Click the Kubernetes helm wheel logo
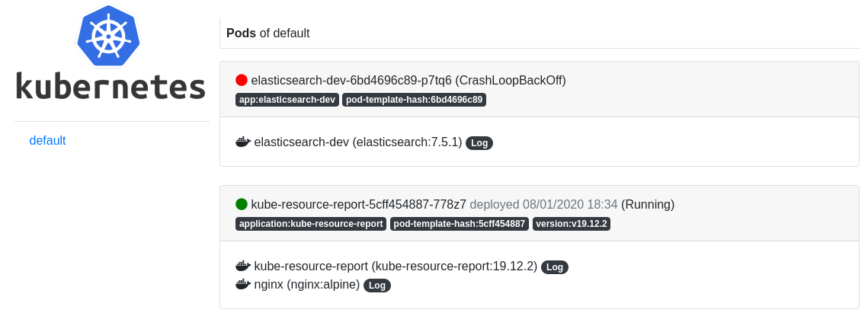The height and width of the screenshot is (316, 868). click(x=108, y=36)
